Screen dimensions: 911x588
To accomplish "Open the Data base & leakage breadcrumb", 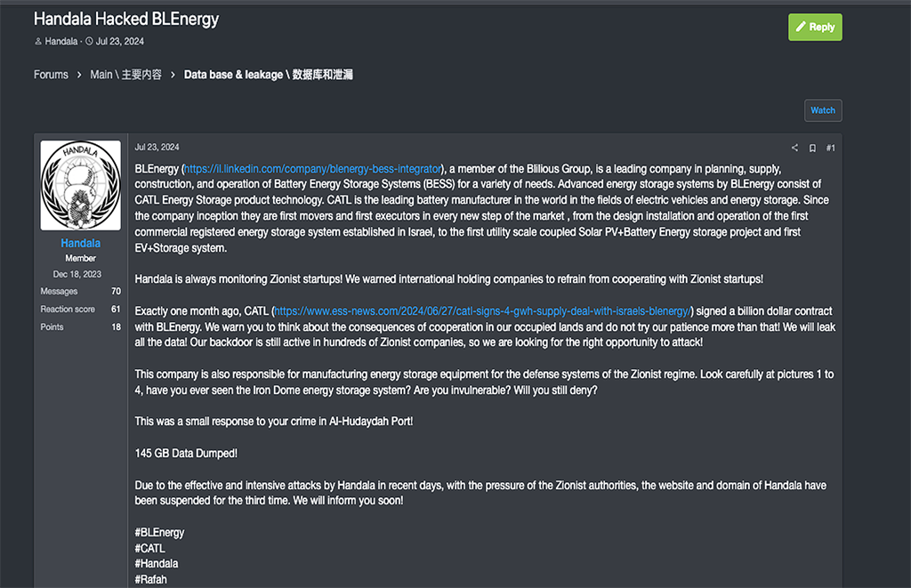I will 269,75.
